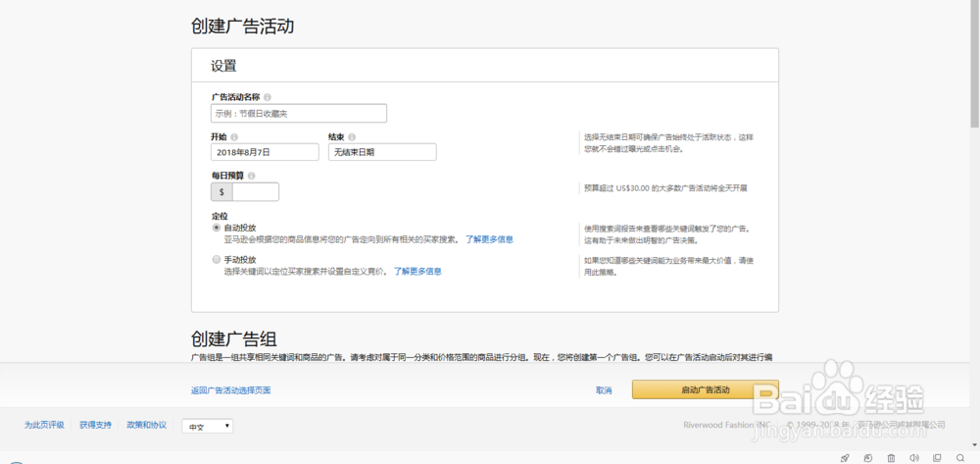980x464 pixels.
Task: Click the 广告活动名称 text input field
Action: [x=299, y=113]
